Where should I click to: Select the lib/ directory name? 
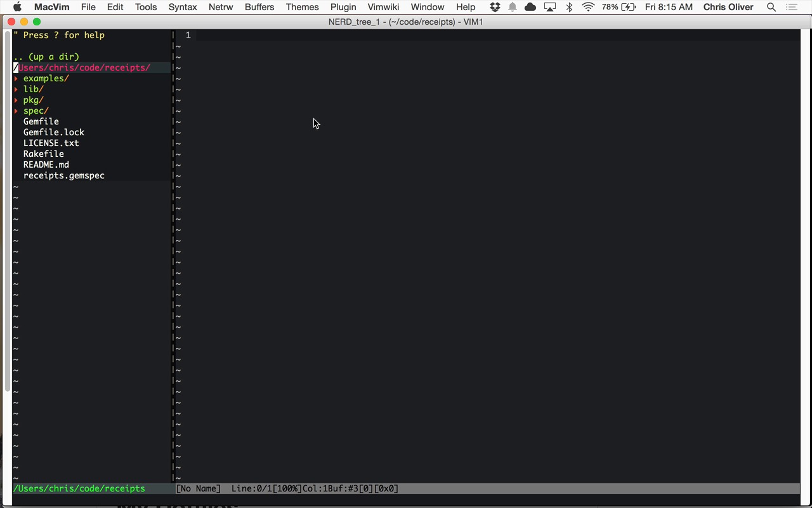[x=34, y=90]
